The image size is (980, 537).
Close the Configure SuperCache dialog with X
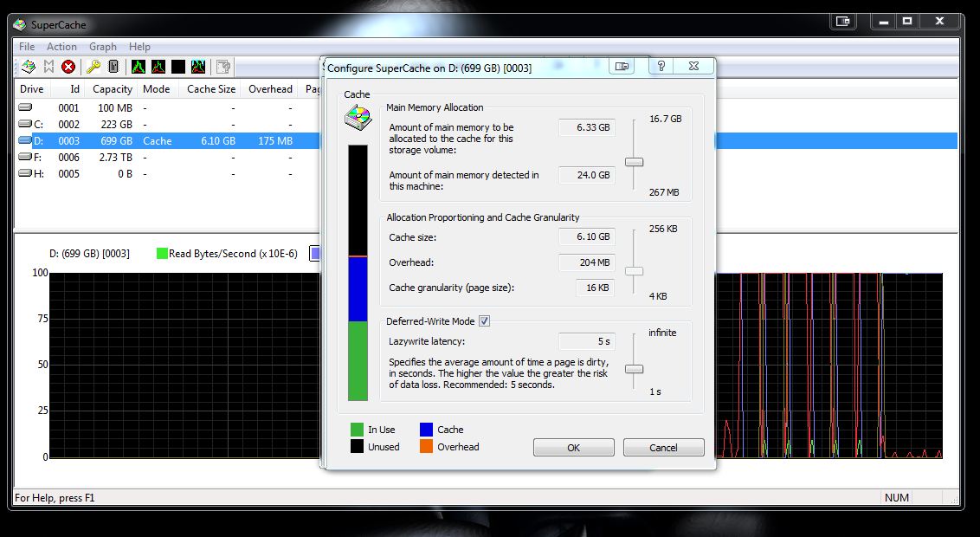tap(693, 67)
